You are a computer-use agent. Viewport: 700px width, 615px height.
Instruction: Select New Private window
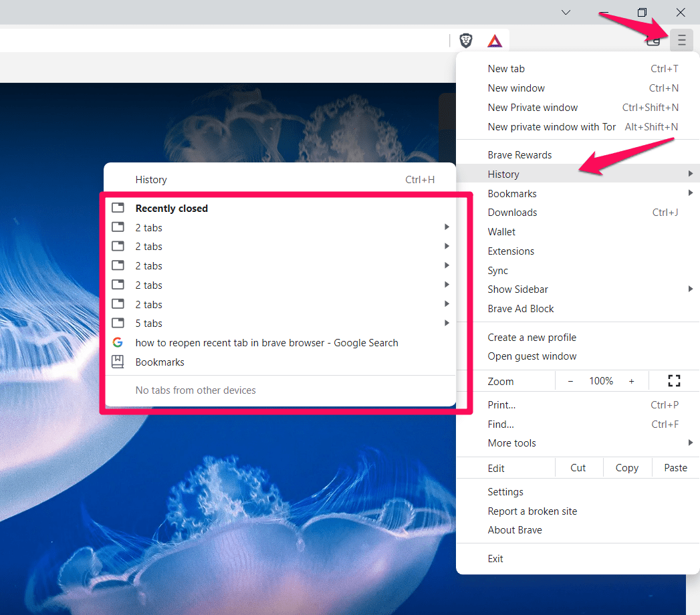pos(532,108)
